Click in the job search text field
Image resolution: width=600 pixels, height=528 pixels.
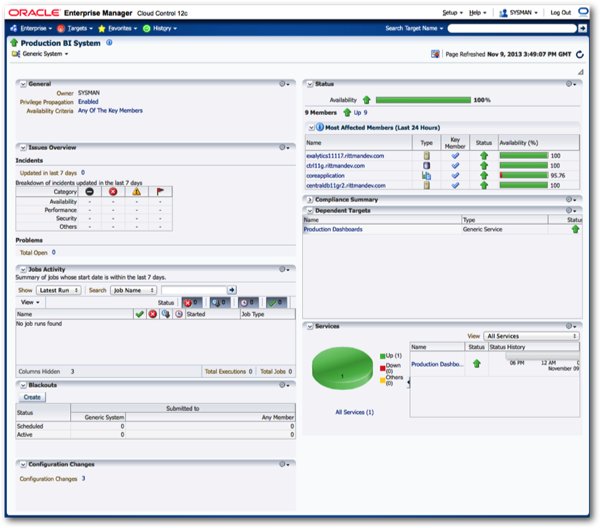click(194, 290)
